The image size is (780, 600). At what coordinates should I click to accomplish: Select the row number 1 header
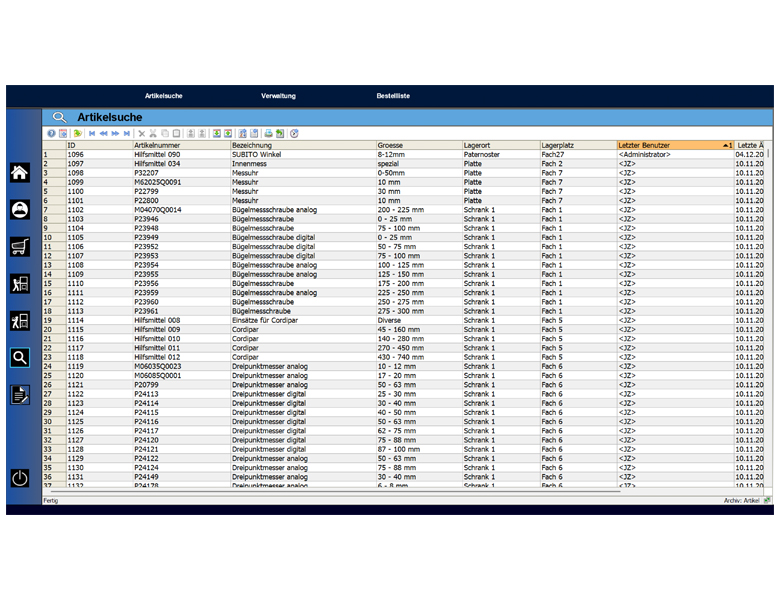click(x=54, y=155)
